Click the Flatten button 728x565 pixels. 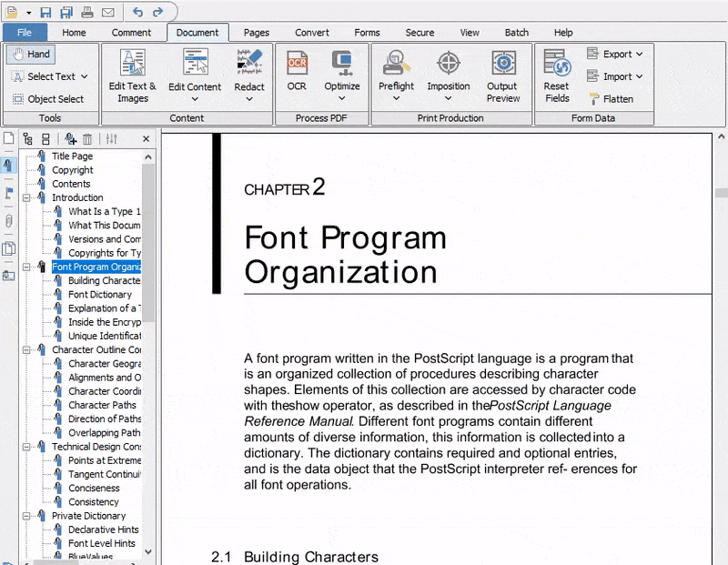[618, 98]
